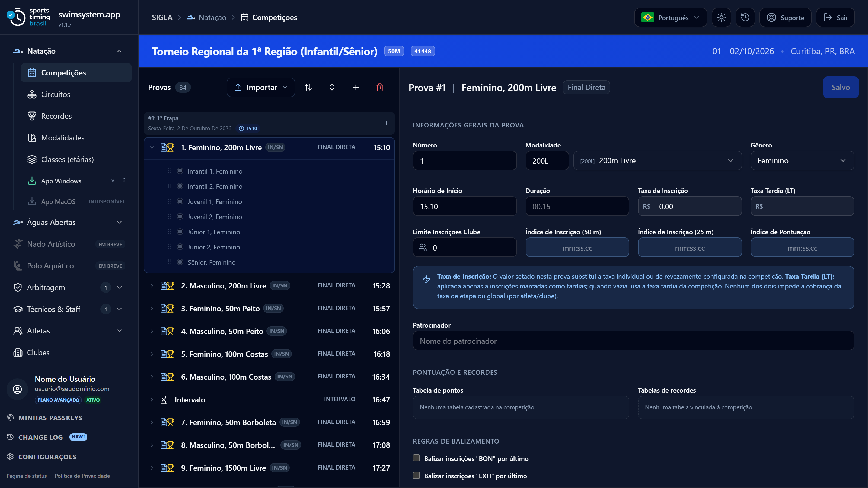Click the expand/collapse all events icon
Viewport: 868px width, 488px height.
coord(332,88)
